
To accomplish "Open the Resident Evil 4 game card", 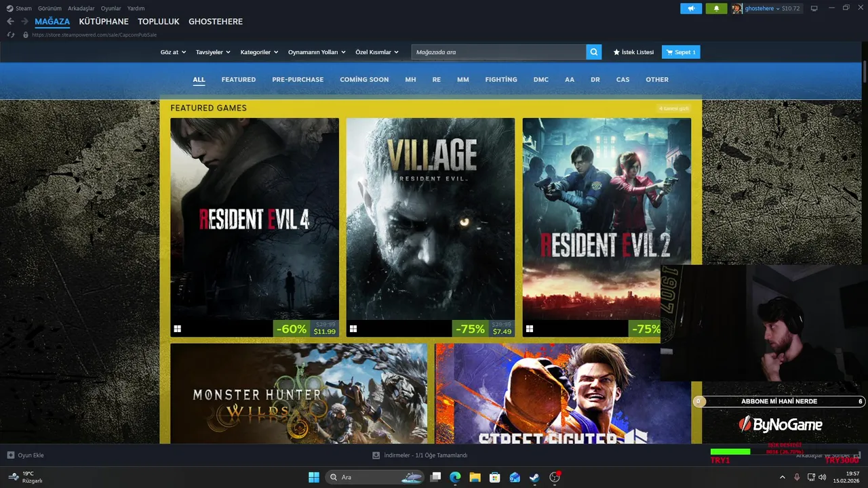I will [254, 227].
